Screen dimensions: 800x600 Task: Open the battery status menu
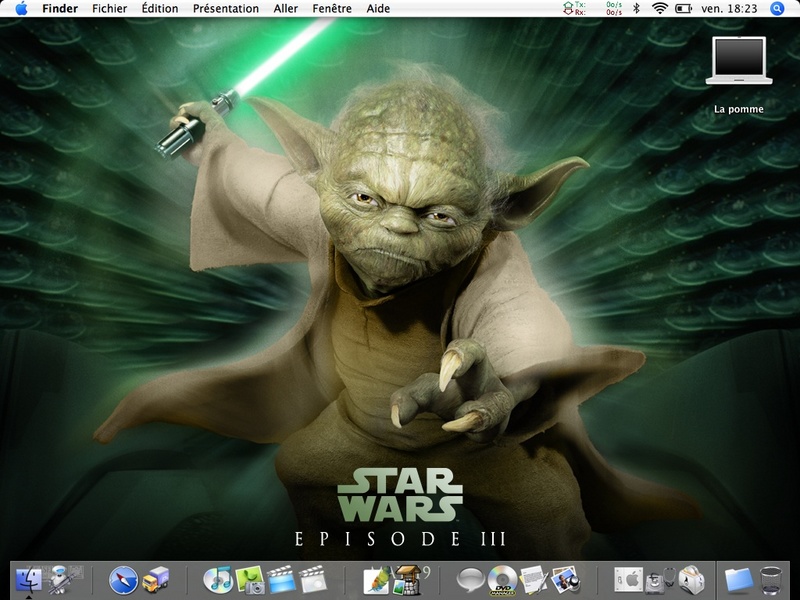[x=683, y=9]
